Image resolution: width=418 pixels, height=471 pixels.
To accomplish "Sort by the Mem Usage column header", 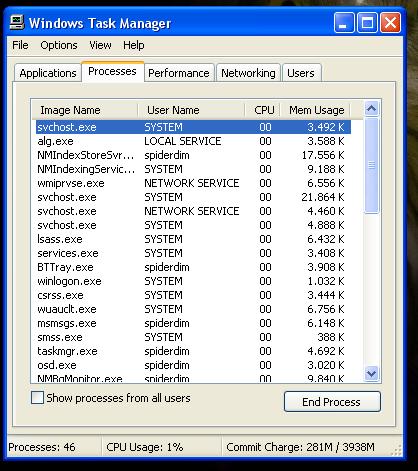I will coord(315,110).
